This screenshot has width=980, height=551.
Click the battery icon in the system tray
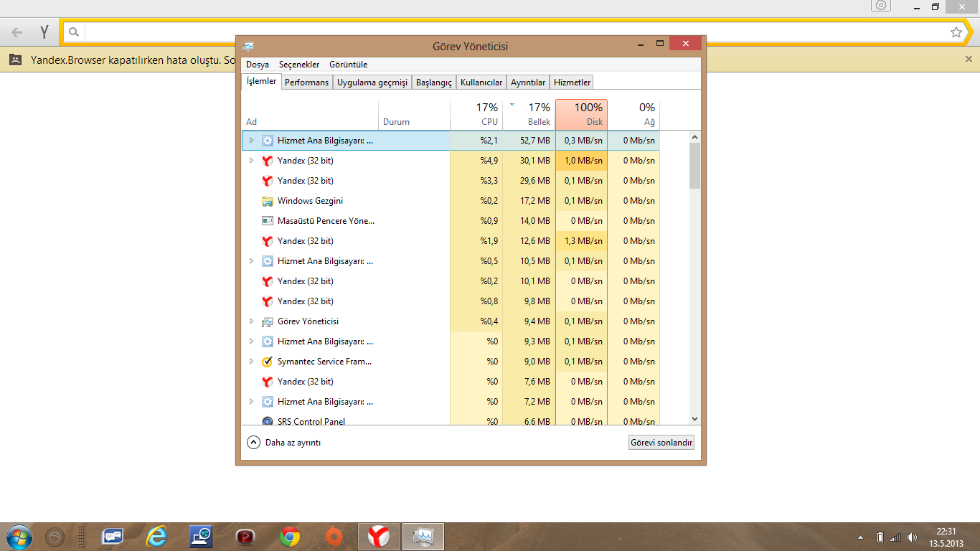coord(880,537)
